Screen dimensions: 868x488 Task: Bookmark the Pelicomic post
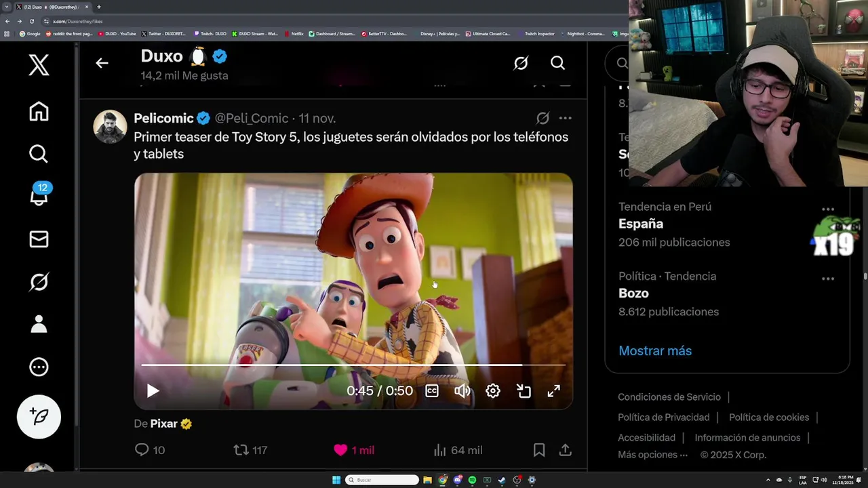pos(539,450)
